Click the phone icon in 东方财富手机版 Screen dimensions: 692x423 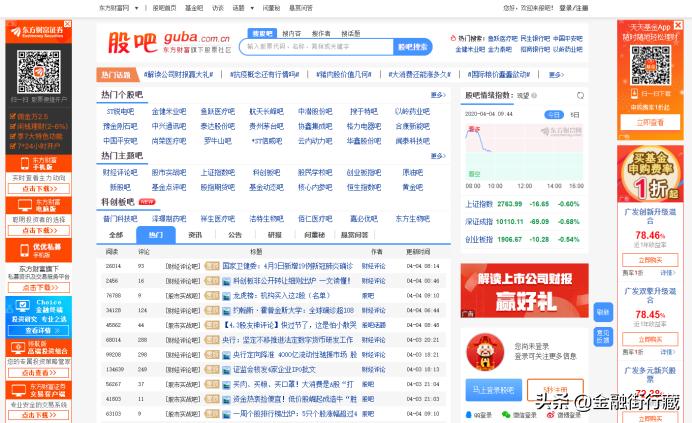[x=25, y=164]
